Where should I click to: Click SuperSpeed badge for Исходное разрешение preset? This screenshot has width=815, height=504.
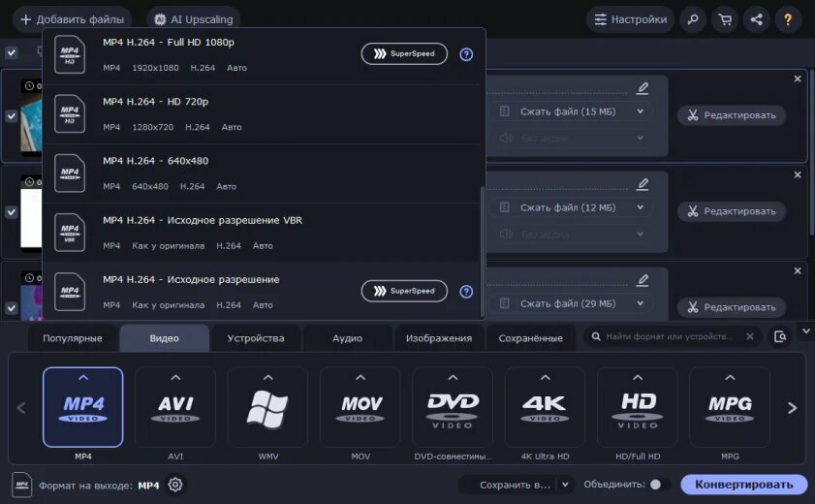pos(404,291)
